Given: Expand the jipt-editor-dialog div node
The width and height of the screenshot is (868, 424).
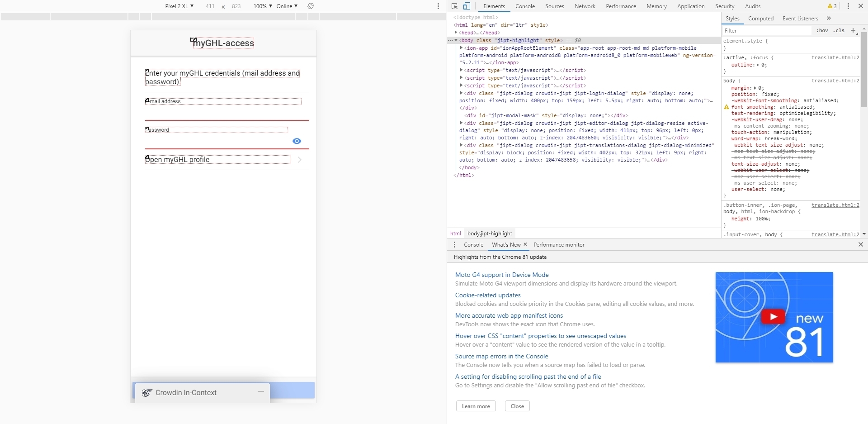Looking at the screenshot, I should tap(461, 123).
